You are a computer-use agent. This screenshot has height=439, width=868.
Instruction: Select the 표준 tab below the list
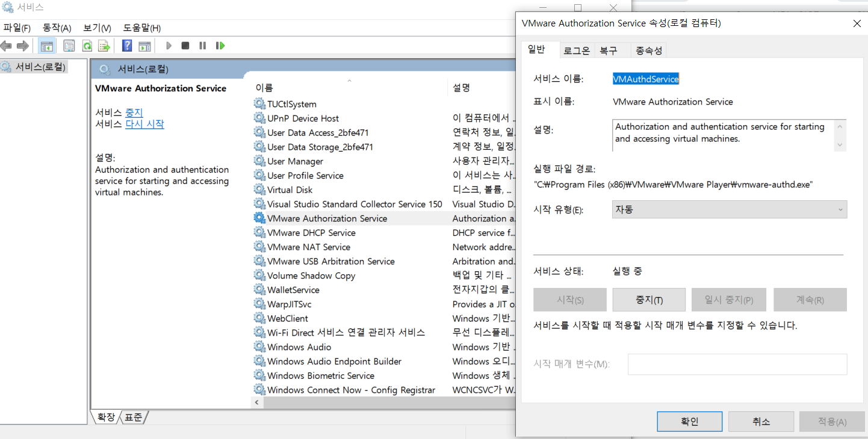click(134, 417)
